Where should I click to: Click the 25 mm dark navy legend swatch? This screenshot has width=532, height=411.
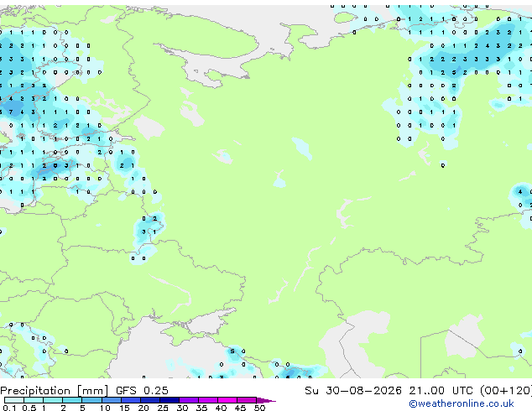(169, 400)
